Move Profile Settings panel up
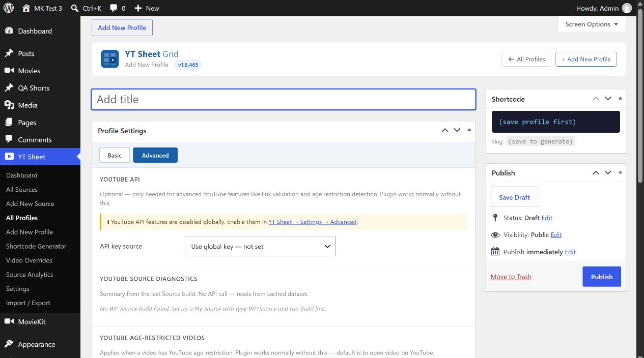 tap(445, 130)
